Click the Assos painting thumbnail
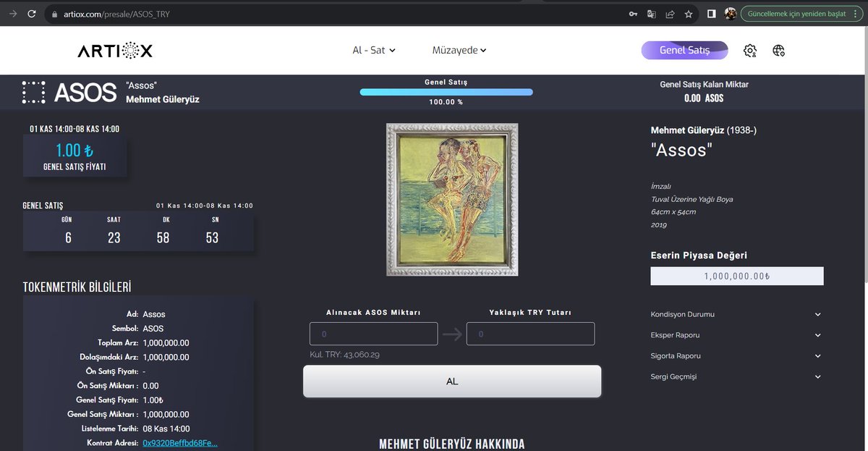Screen dimensions: 868x451 click(x=452, y=199)
